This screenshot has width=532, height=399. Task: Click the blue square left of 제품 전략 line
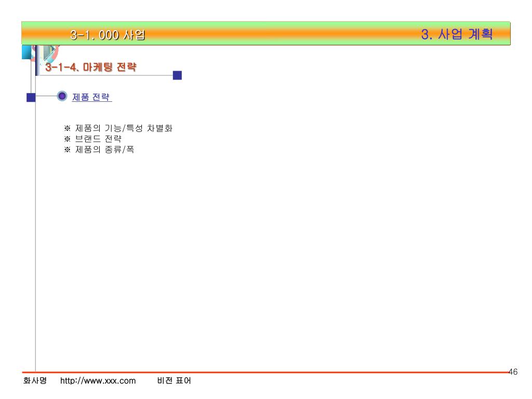click(31, 97)
